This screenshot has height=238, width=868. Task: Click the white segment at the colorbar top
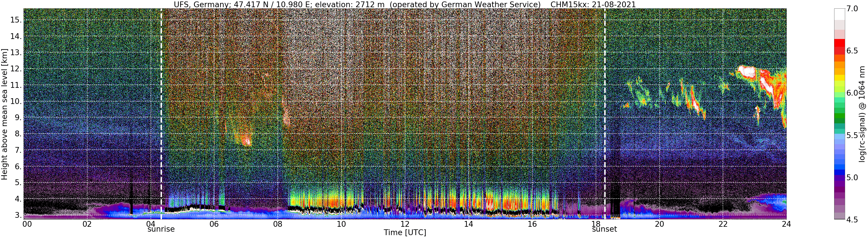(839, 14)
